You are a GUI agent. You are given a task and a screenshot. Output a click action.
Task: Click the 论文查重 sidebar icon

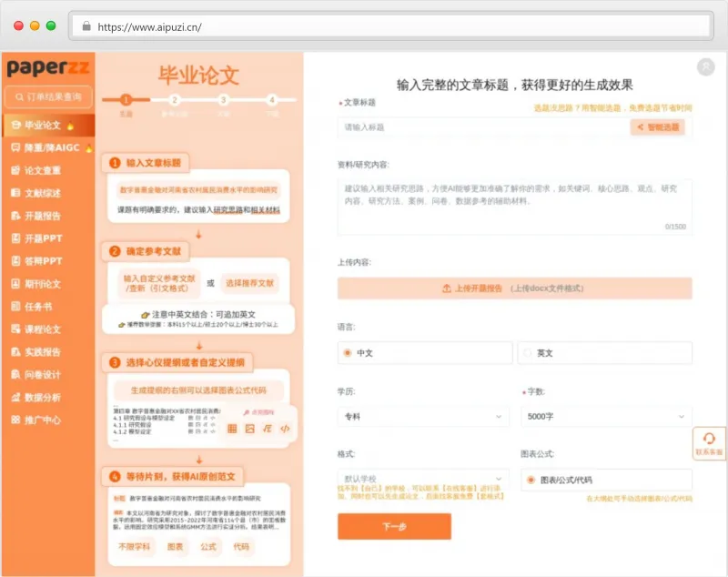[x=15, y=170]
